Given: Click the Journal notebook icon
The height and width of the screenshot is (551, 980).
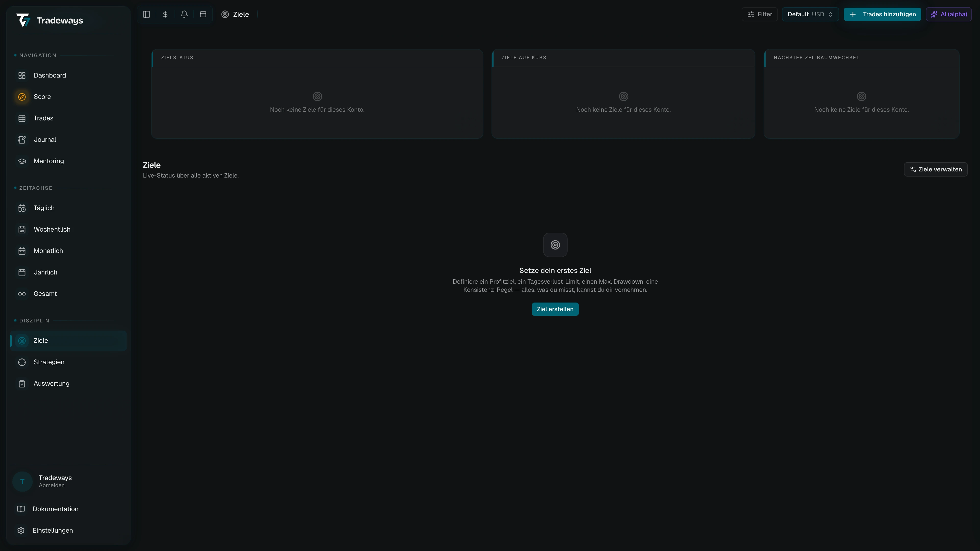Looking at the screenshot, I should 22,140.
